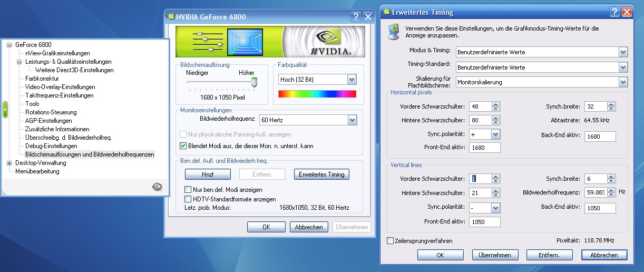
Task: Select Weitere Direct3D-Einstellungen in the tree
Action: 74,70
